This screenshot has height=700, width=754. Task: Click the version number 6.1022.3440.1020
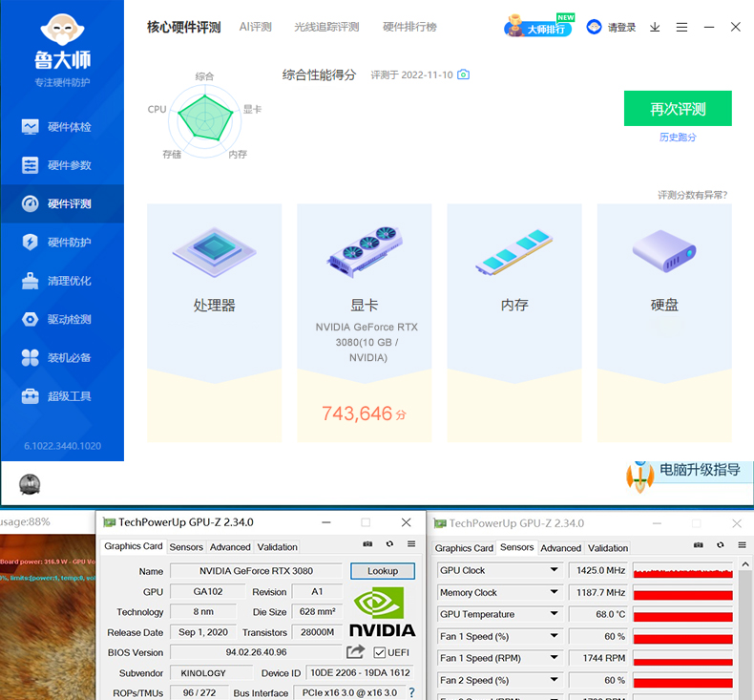(x=62, y=446)
